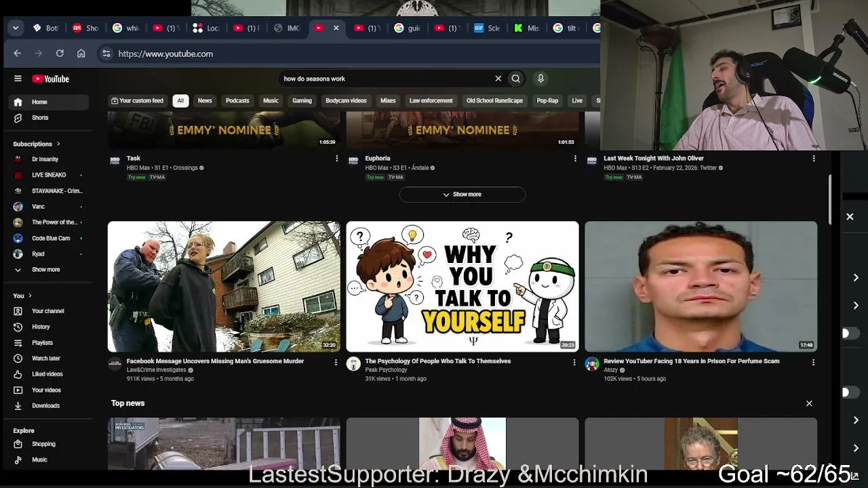Click the Atozy channel avatar
The height and width of the screenshot is (488, 868).
pos(592,364)
